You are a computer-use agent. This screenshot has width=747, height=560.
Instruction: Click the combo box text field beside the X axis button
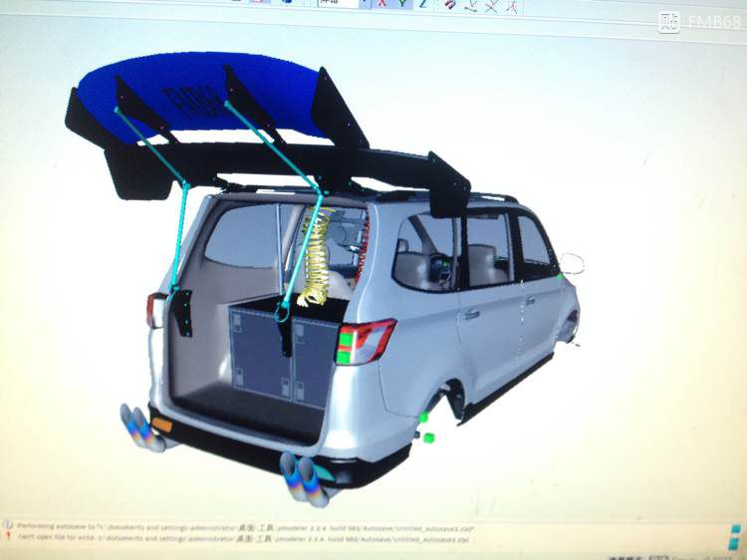click(339, 3)
